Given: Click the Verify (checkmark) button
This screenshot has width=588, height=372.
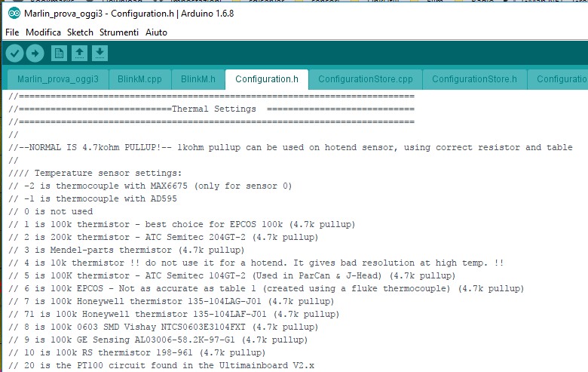Looking at the screenshot, I should 15,54.
